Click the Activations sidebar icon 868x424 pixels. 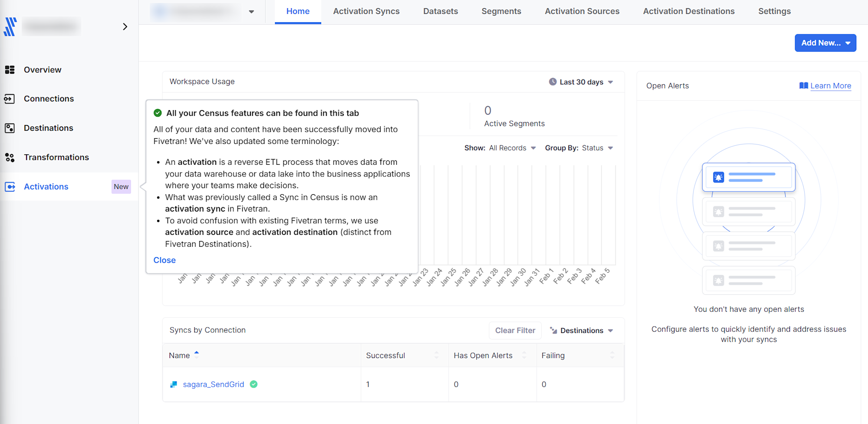click(10, 187)
